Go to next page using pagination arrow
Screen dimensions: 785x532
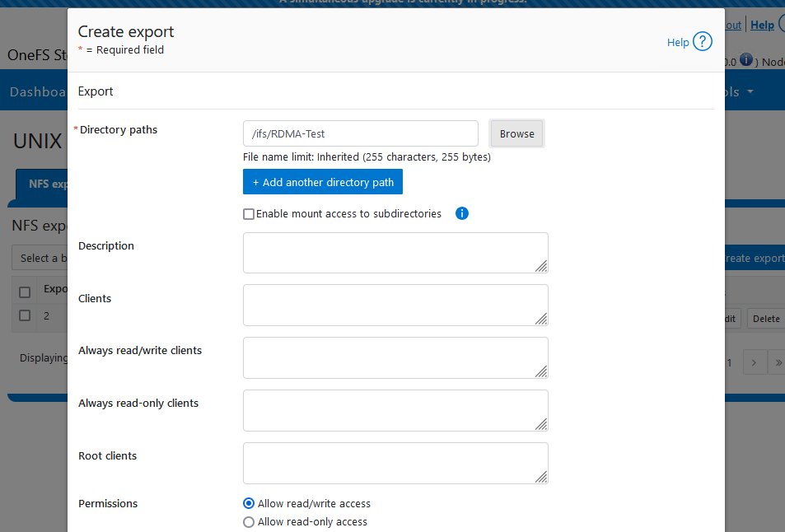(x=755, y=362)
